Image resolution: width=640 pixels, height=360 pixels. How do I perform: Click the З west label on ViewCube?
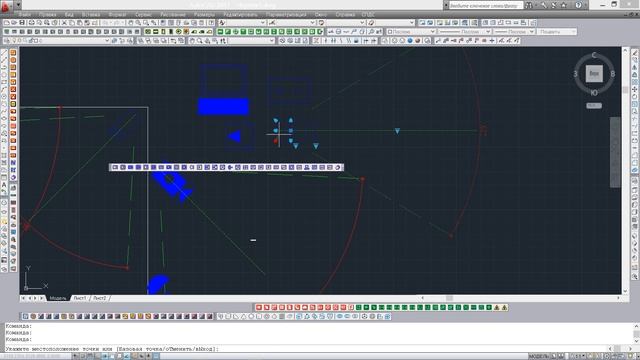tap(576, 74)
